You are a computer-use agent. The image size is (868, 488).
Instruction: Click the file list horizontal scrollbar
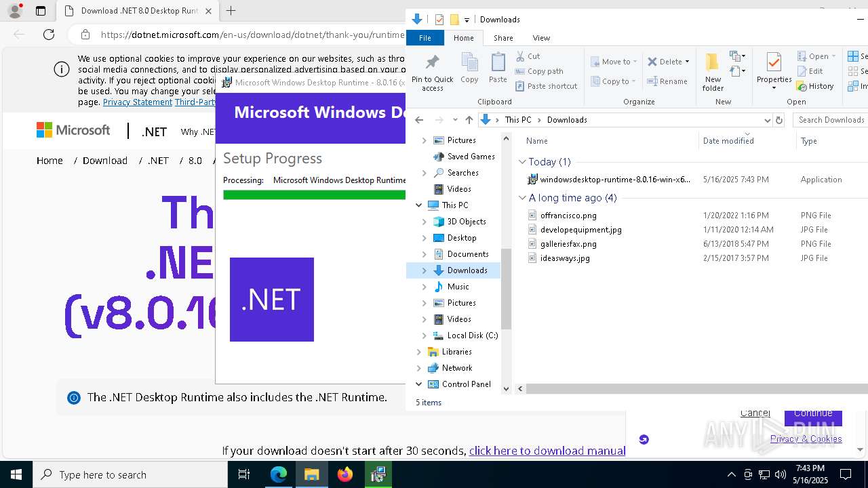coord(696,388)
